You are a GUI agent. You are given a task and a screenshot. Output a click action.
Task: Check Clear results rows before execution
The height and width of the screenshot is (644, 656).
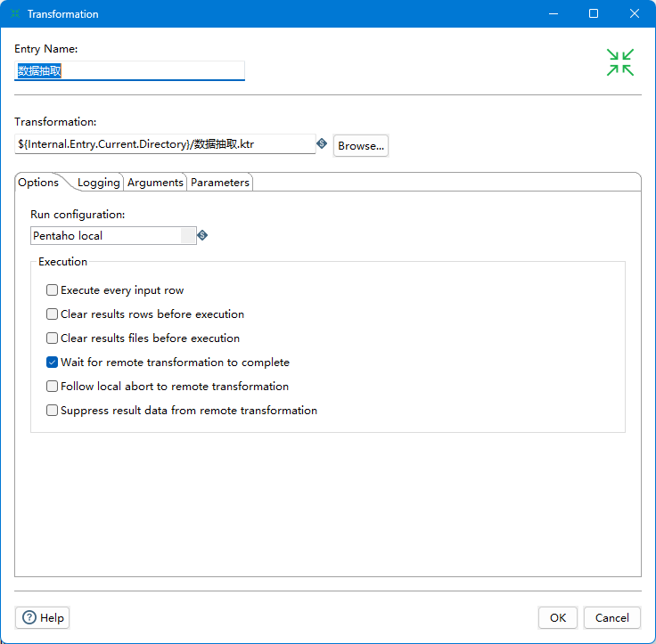pyautogui.click(x=53, y=314)
